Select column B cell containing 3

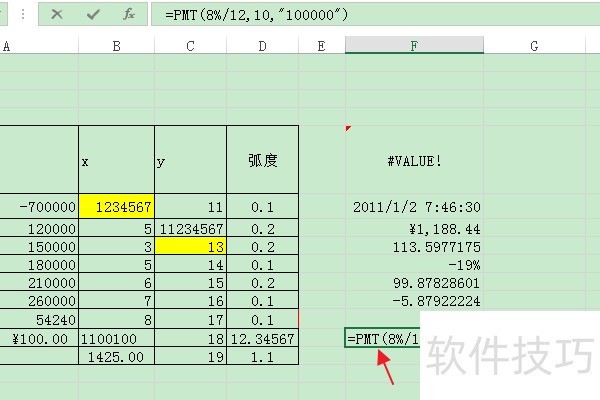(x=116, y=246)
